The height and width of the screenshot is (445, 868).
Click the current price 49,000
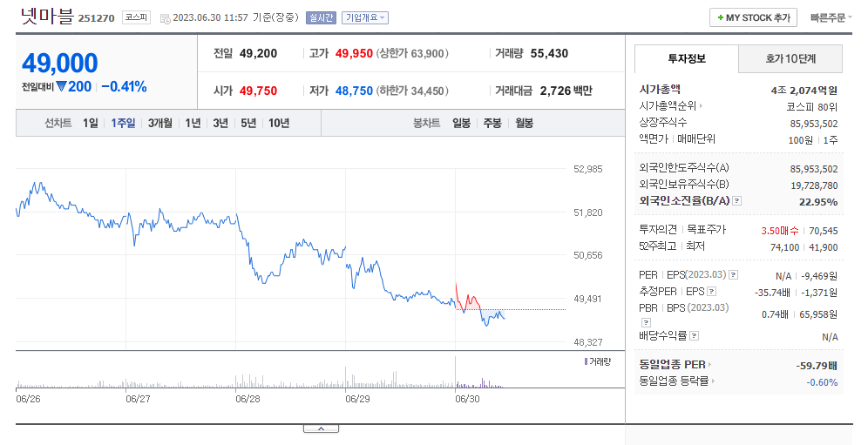pyautogui.click(x=60, y=63)
